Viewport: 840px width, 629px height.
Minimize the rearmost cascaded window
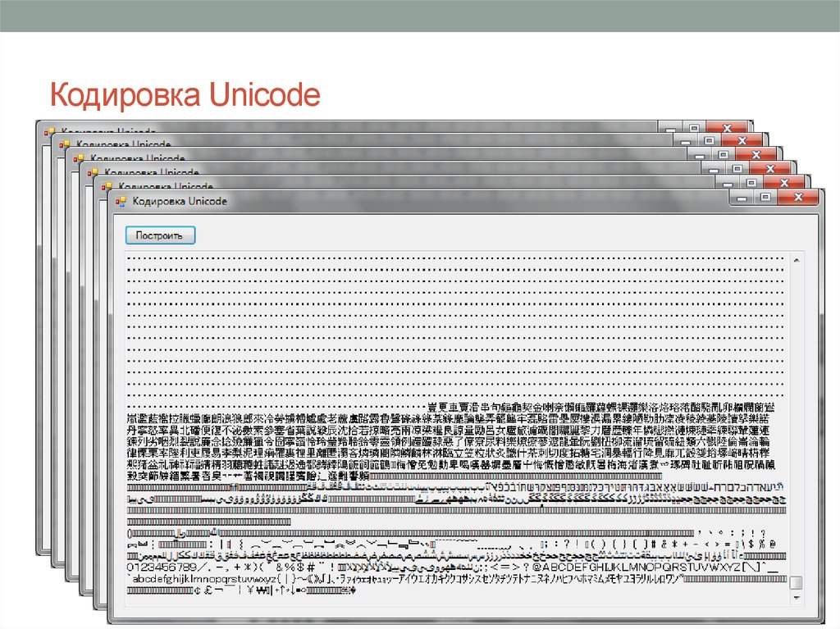click(670, 130)
